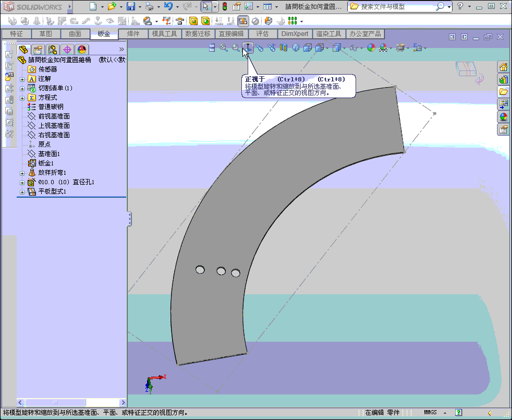Toggle the Select cursor tool
512x420 pixels.
tap(206, 6)
